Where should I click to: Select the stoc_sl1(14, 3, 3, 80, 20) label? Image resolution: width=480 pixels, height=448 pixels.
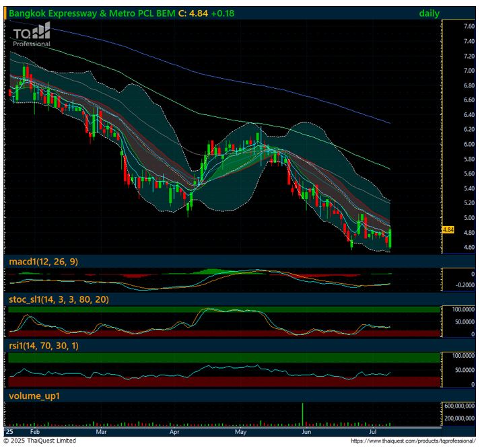pos(59,299)
